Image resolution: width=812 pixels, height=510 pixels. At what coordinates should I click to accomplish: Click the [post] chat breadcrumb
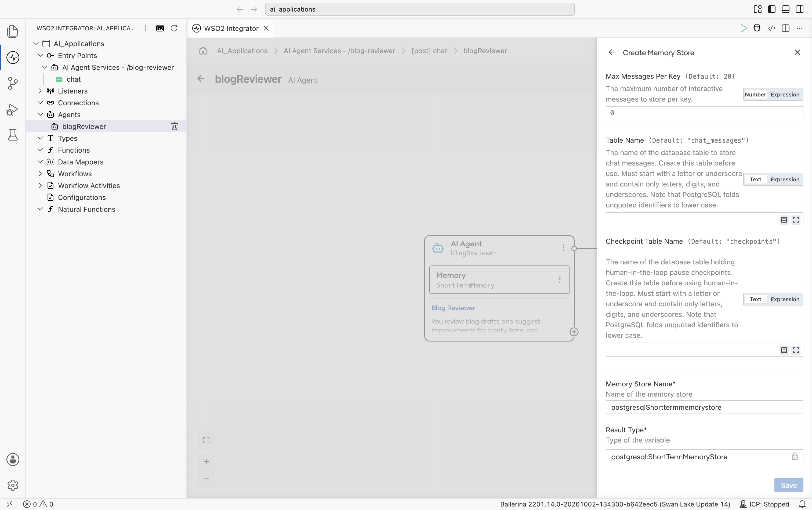pyautogui.click(x=429, y=51)
